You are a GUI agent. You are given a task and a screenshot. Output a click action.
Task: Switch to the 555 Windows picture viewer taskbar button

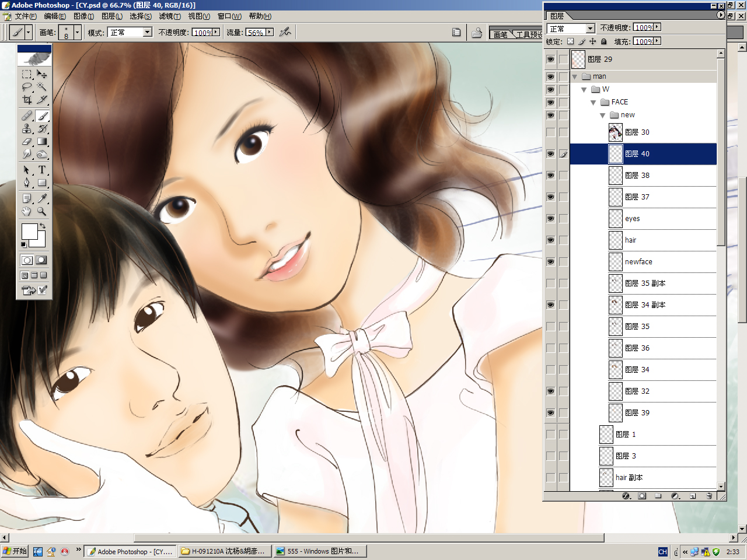[320, 551]
